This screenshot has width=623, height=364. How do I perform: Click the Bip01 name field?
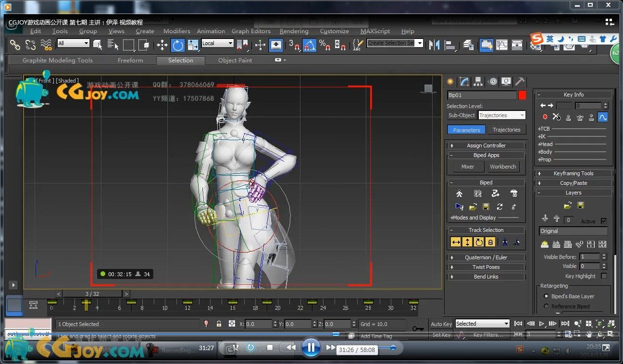pos(482,95)
